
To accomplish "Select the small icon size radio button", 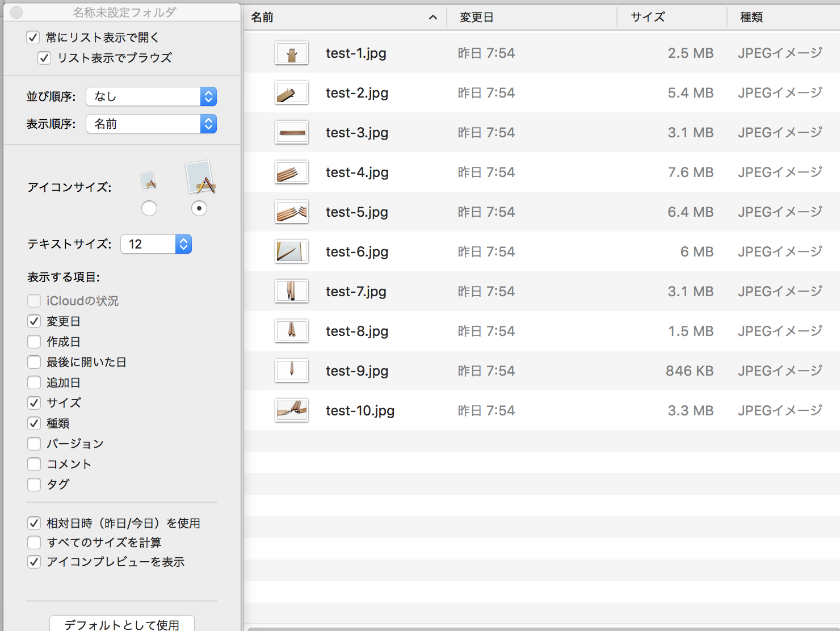I will (x=149, y=208).
